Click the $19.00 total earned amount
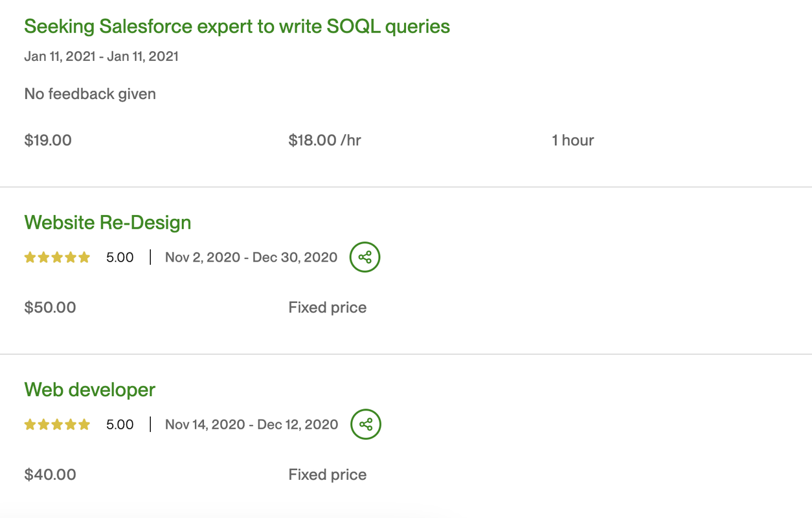This screenshot has height=518, width=812. coord(48,141)
